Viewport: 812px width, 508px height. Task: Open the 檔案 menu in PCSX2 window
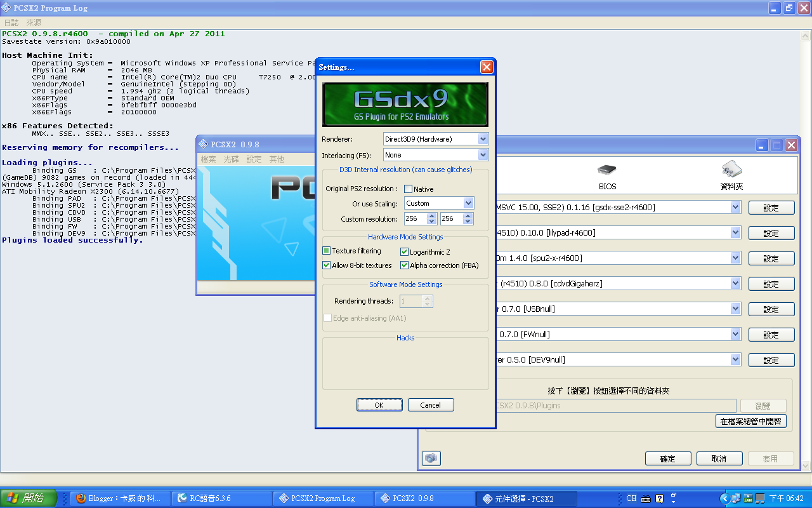[x=208, y=159]
